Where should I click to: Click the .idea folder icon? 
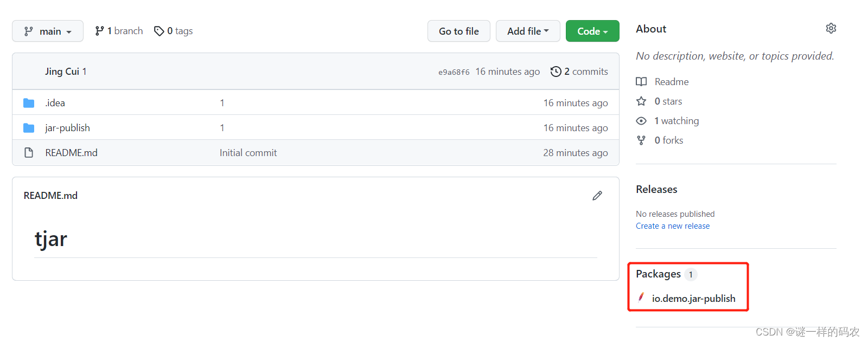29,103
